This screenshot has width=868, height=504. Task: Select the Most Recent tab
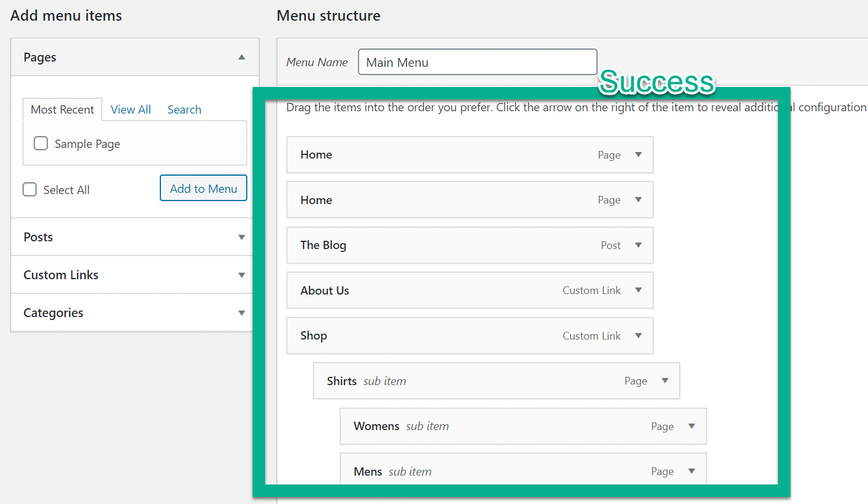point(62,109)
